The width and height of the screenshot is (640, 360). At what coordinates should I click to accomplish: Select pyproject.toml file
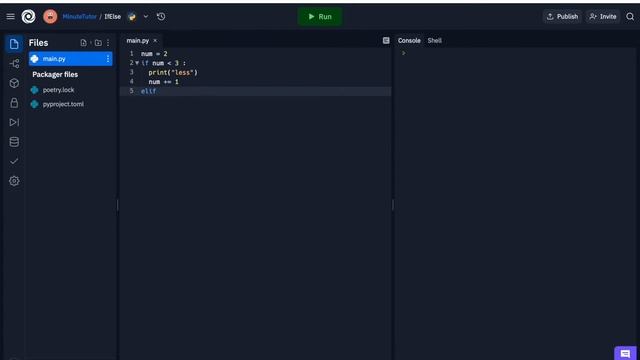[x=63, y=104]
